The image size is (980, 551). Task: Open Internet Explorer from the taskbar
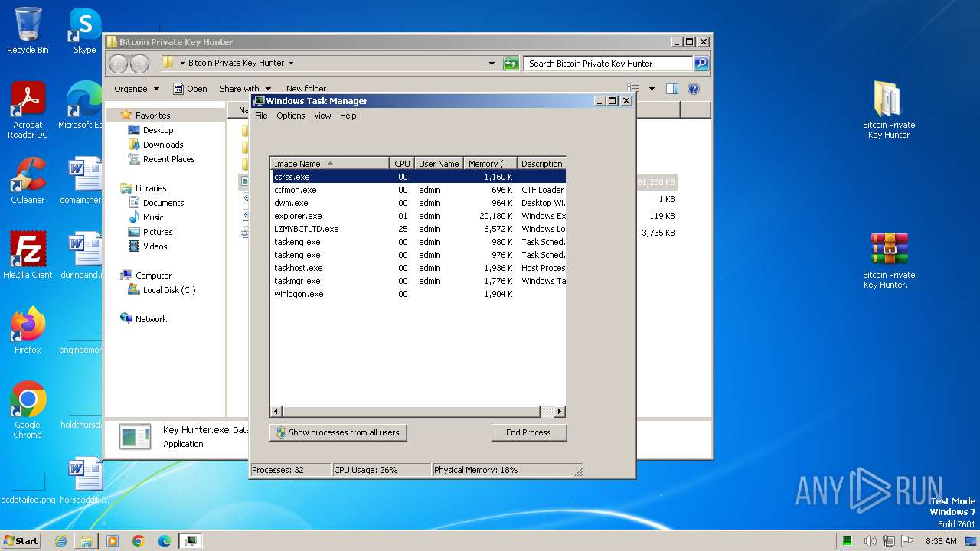pyautogui.click(x=60, y=541)
